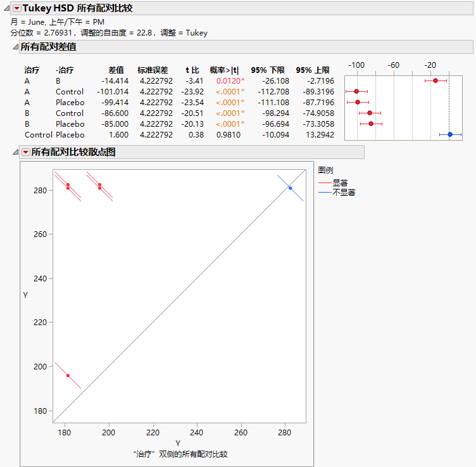The width and height of the screenshot is (476, 467).
Task: Click red B-Placebo marker in interval chart
Action: [371, 124]
